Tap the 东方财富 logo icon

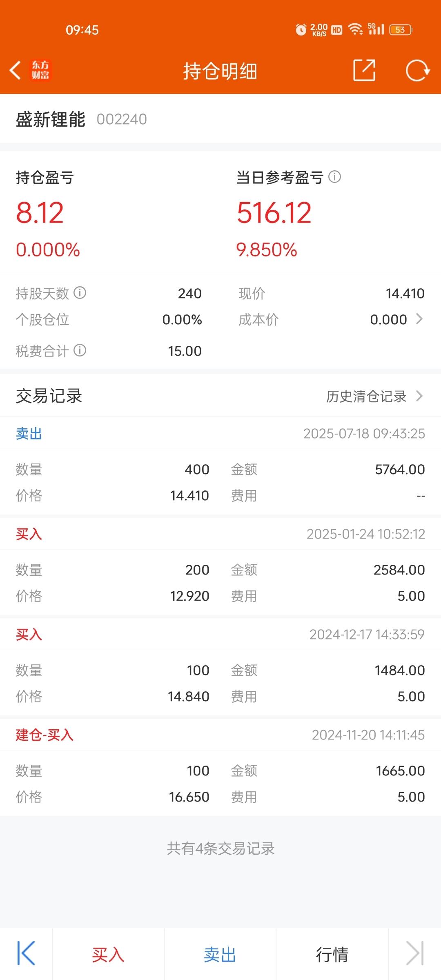click(40, 70)
